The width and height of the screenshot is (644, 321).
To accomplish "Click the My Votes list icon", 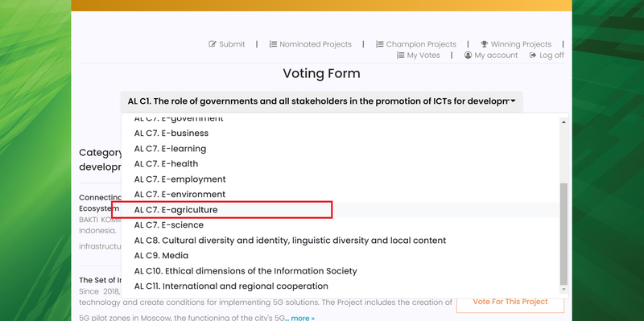I will [400, 55].
